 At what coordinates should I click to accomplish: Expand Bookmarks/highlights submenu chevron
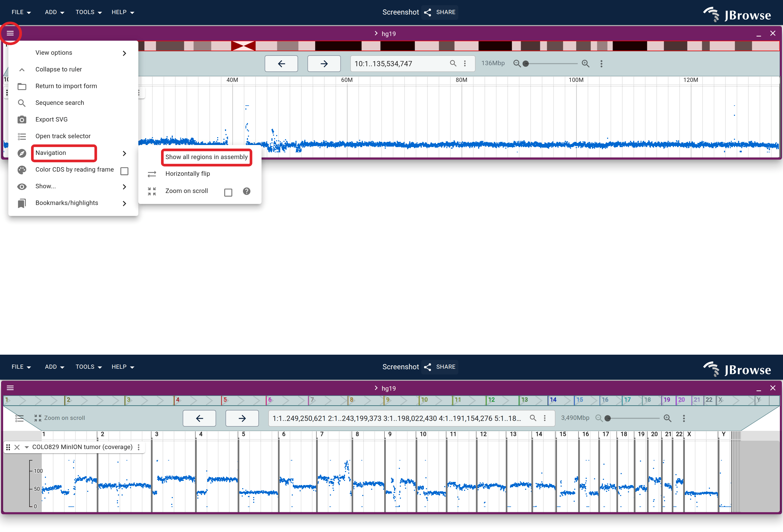[124, 203]
